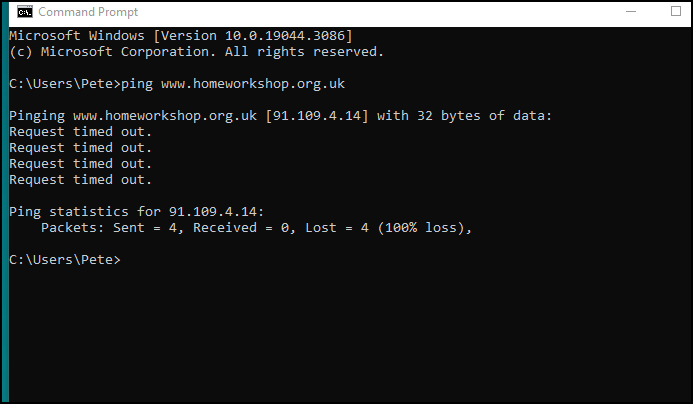Click the text 'with 32 bytes of data'
This screenshot has height=404, width=693.
point(462,116)
